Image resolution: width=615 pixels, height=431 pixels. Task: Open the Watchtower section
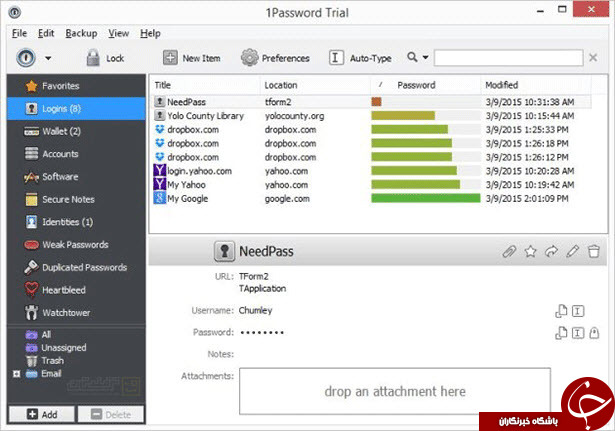76,313
